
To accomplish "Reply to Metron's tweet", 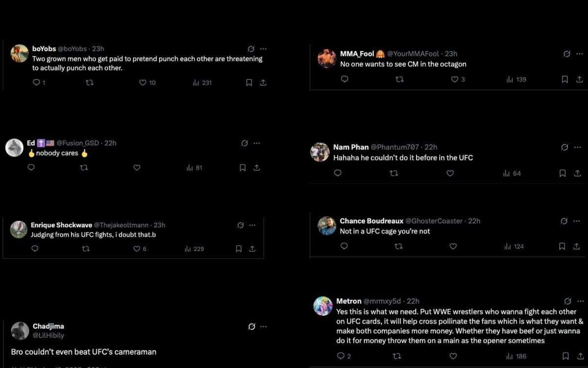I will tap(341, 356).
